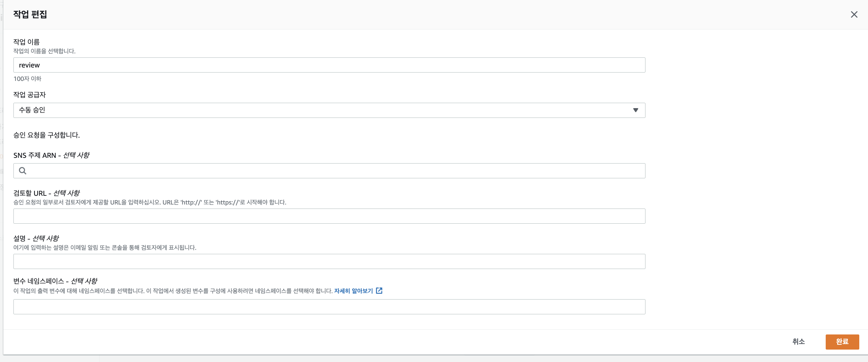
Task: Click the '변수 네임스페이스 - 선택 사항' label
Action: (55, 281)
